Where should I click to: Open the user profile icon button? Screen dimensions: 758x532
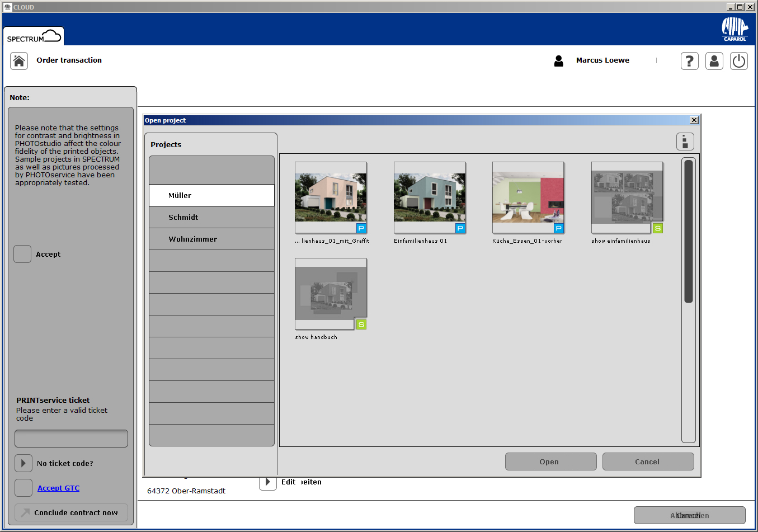click(x=714, y=61)
